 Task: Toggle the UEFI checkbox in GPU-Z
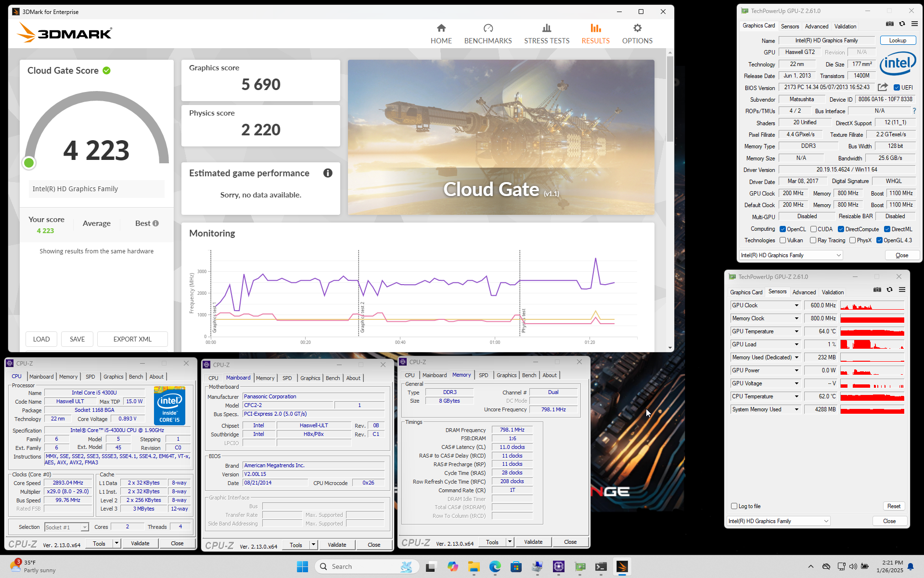pos(897,88)
